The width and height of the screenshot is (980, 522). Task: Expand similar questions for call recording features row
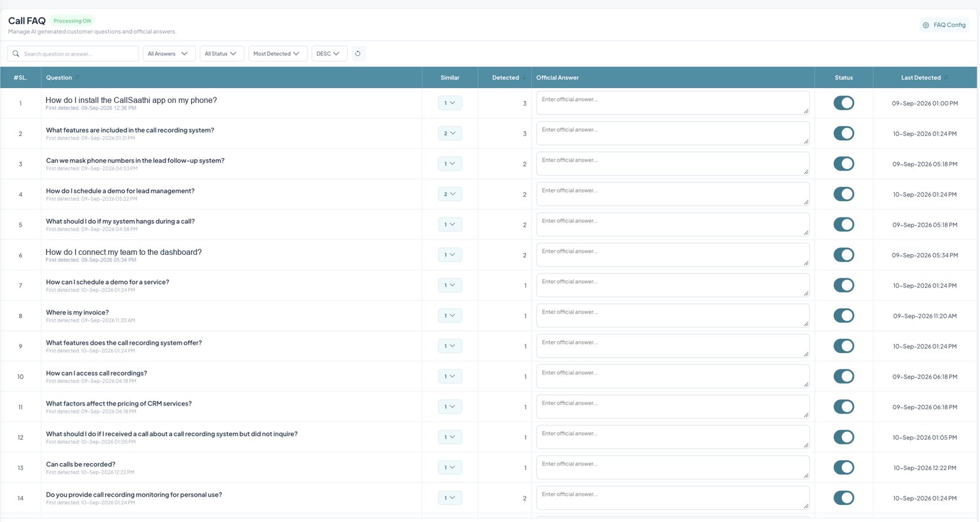click(450, 134)
